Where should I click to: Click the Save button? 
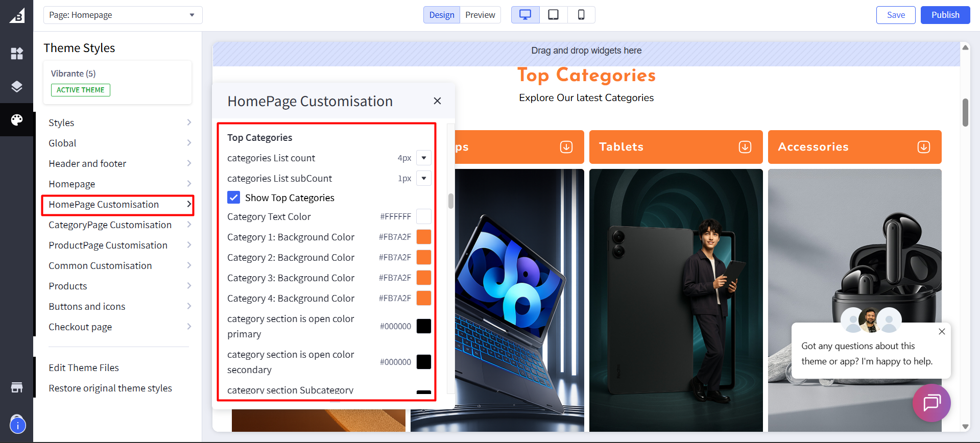pos(896,15)
